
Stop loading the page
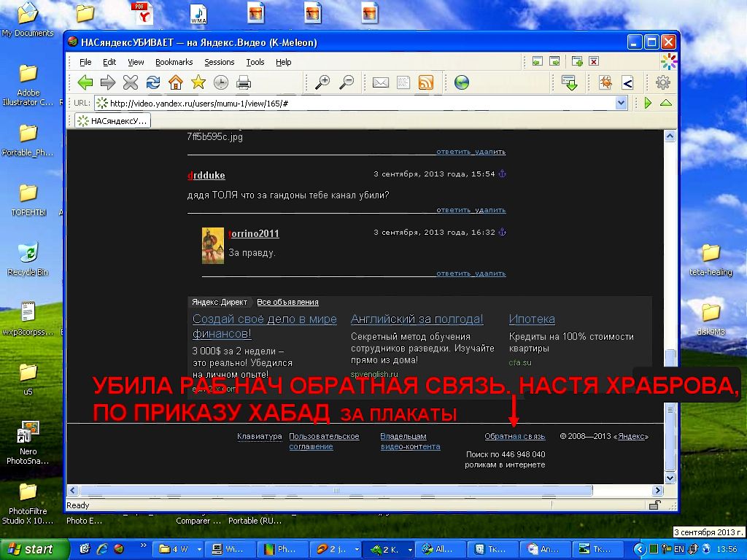click(x=130, y=82)
